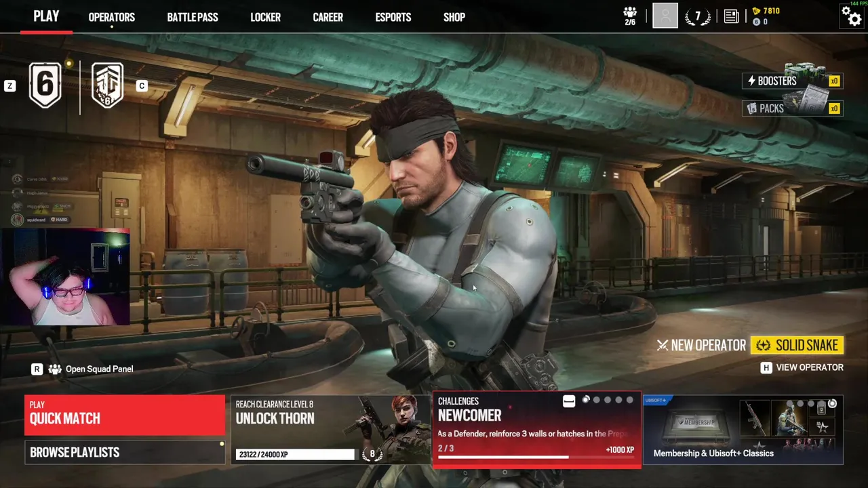The height and width of the screenshot is (488, 868).
Task: Click the level 8 laurel on Thorn card
Action: (372, 453)
